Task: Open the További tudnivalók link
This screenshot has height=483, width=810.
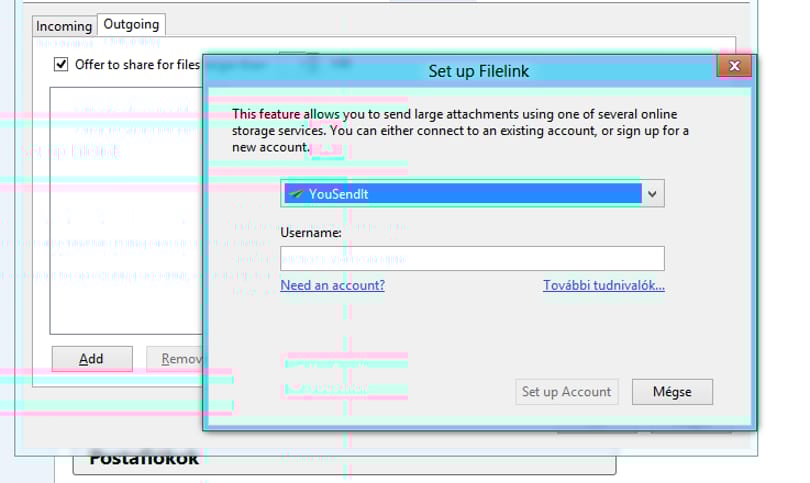Action: pyautogui.click(x=603, y=285)
